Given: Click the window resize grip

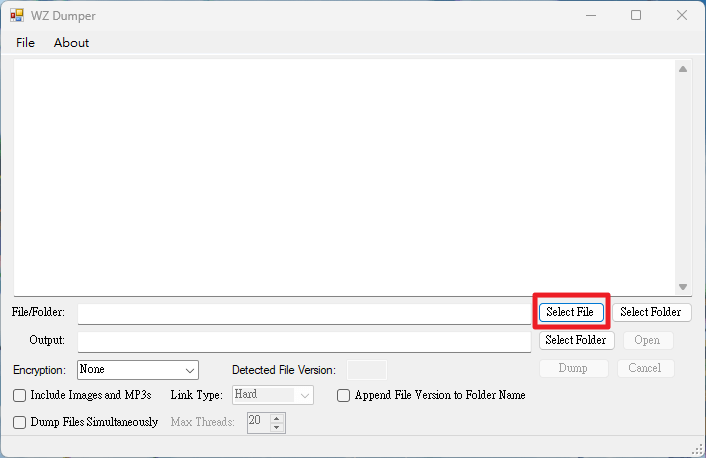Looking at the screenshot, I should coord(698,449).
